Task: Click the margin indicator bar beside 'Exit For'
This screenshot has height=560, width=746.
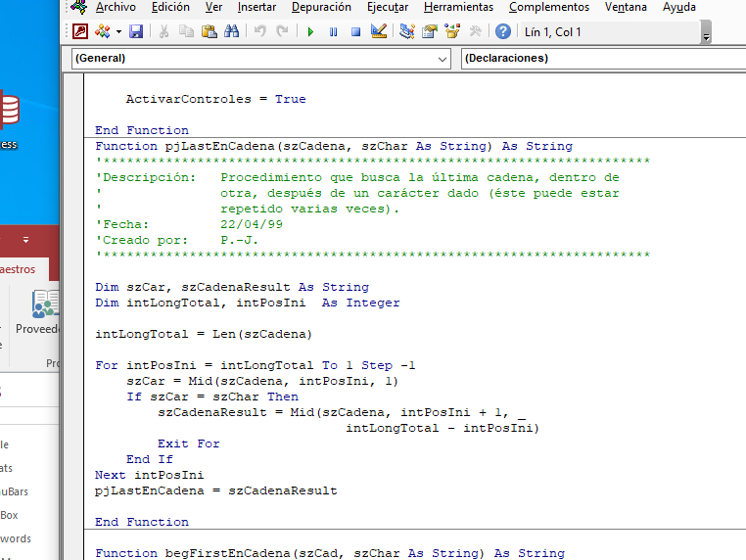Action: pyautogui.click(x=73, y=443)
